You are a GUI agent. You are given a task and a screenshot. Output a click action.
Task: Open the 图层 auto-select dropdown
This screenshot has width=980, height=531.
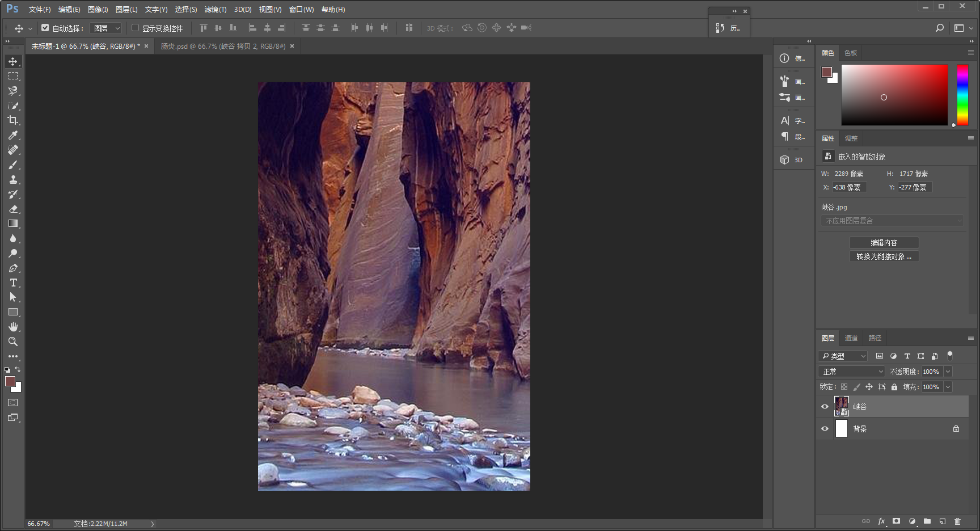[106, 28]
